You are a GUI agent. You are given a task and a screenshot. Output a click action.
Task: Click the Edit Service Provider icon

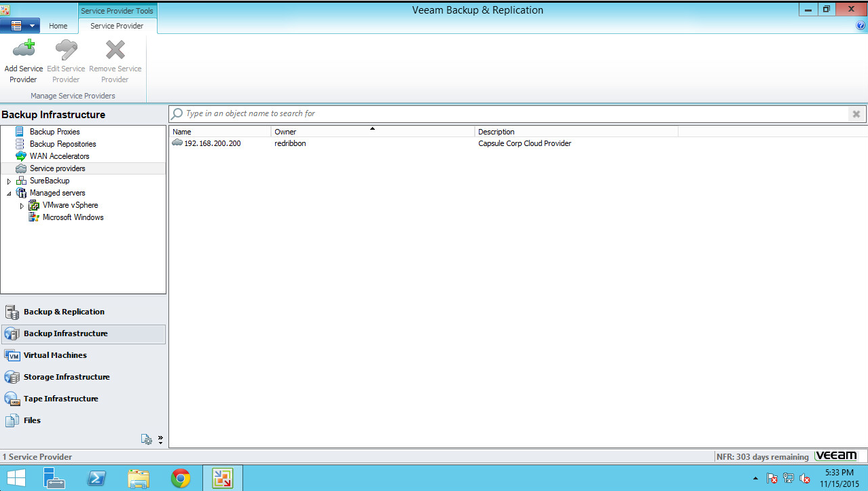click(66, 50)
